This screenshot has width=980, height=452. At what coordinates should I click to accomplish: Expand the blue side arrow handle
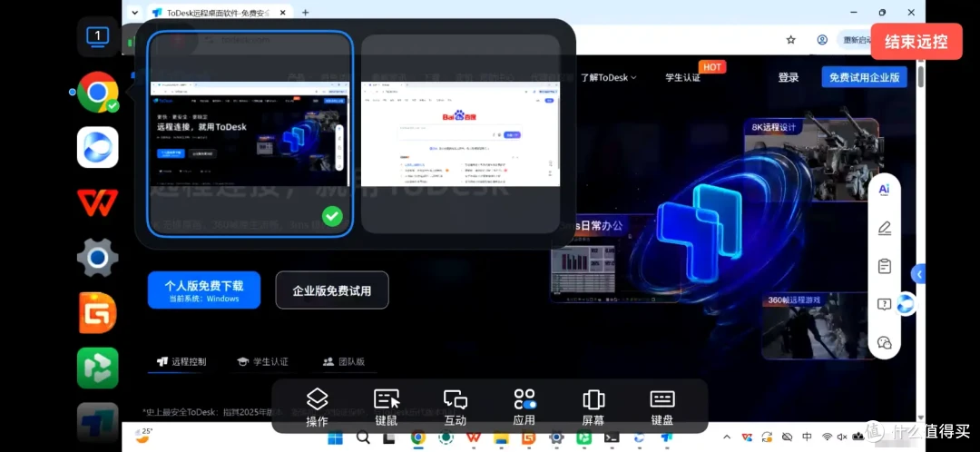(918, 274)
